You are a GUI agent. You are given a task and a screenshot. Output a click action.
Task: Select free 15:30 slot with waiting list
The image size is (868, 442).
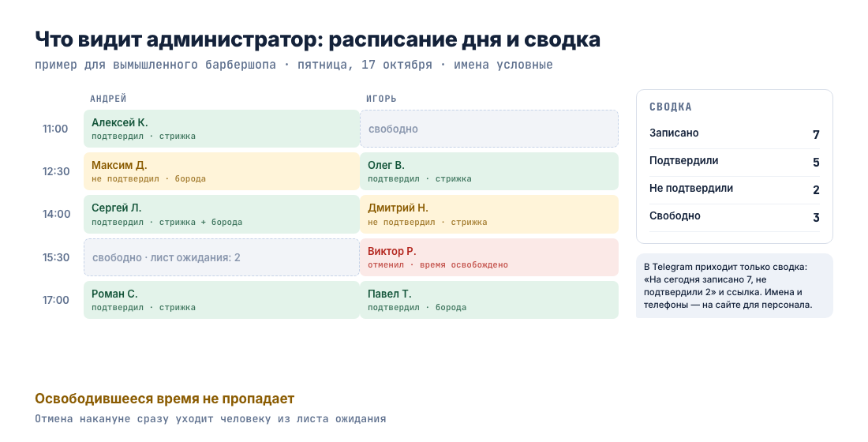pyautogui.click(x=222, y=257)
